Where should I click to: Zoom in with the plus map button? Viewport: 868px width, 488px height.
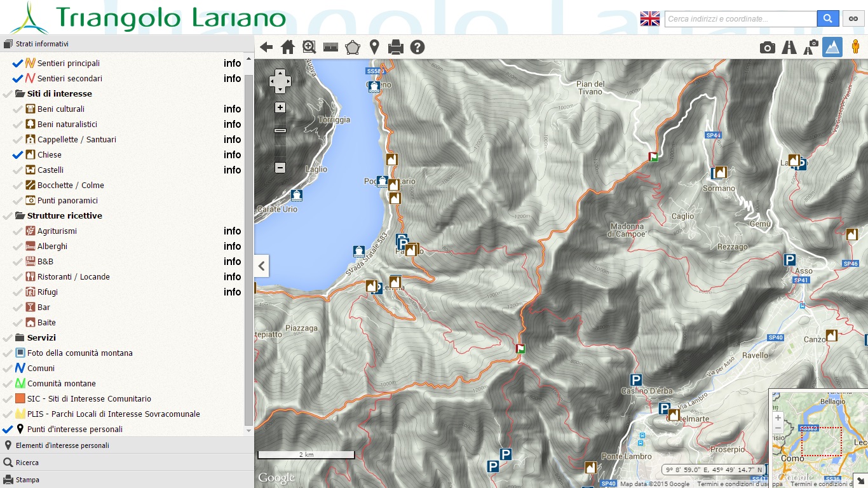[280, 108]
